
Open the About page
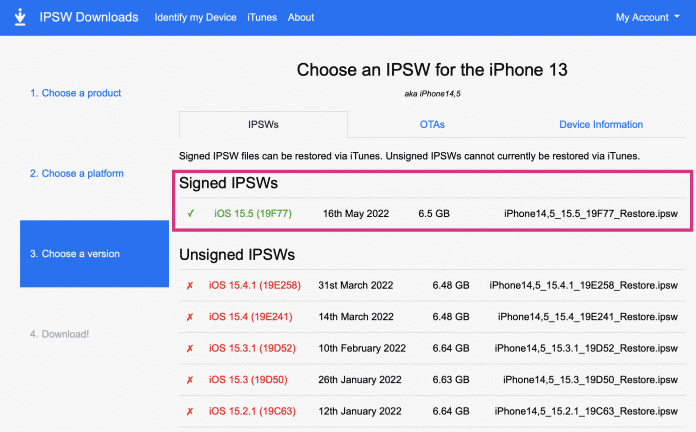[301, 17]
